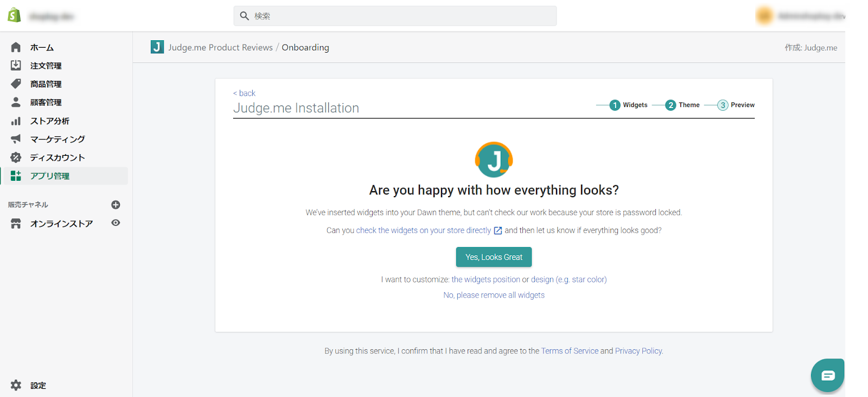Image resolution: width=868 pixels, height=397 pixels.
Task: Click 'Yes, Looks Great' button
Action: (494, 257)
